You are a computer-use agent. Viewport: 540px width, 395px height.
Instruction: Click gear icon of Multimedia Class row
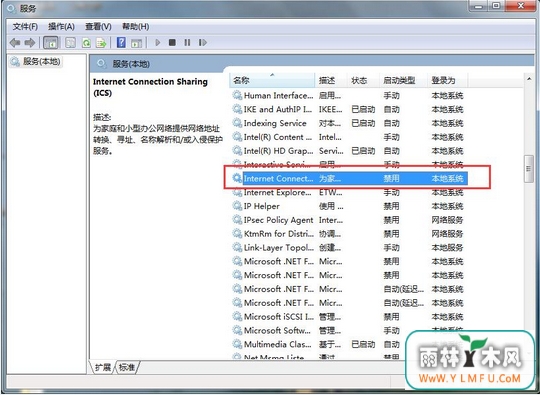coord(237,344)
